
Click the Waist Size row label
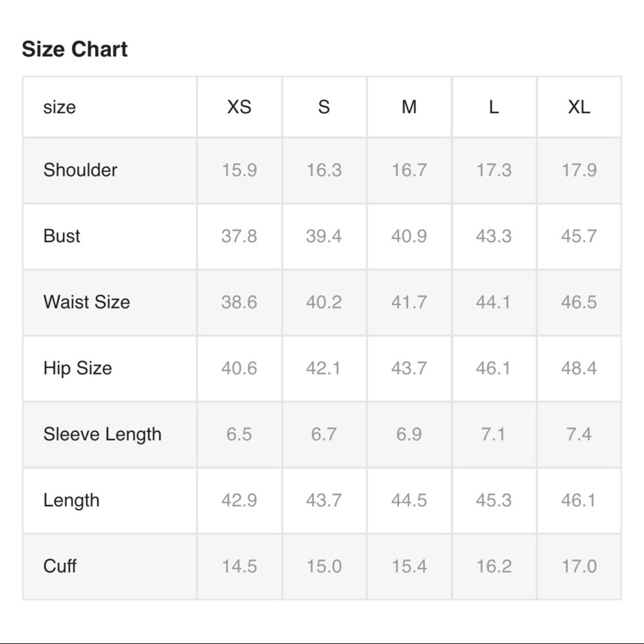pyautogui.click(x=86, y=302)
